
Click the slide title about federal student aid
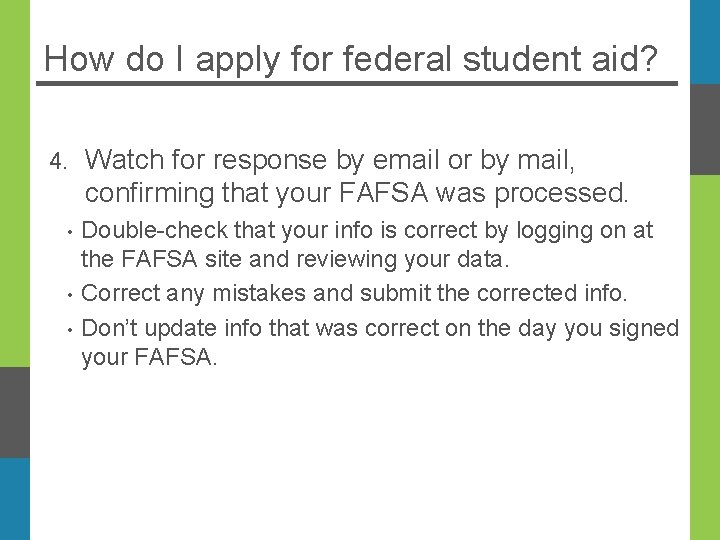point(351,59)
